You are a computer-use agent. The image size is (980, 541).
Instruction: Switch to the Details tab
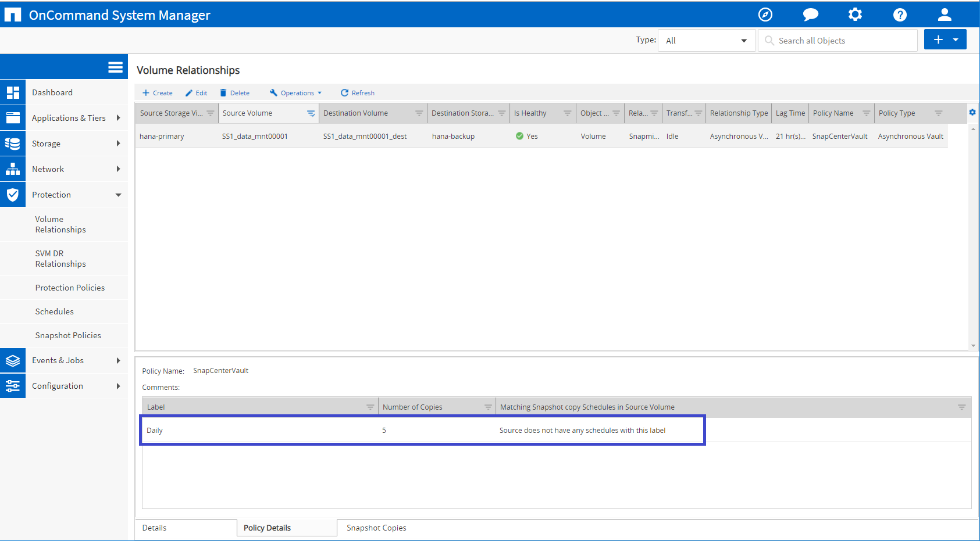pos(155,528)
